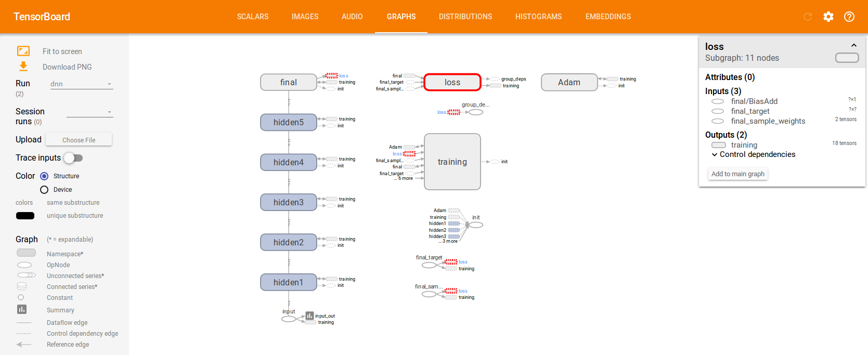Click Add to main graph button
This screenshot has width=868, height=355.
(x=737, y=174)
